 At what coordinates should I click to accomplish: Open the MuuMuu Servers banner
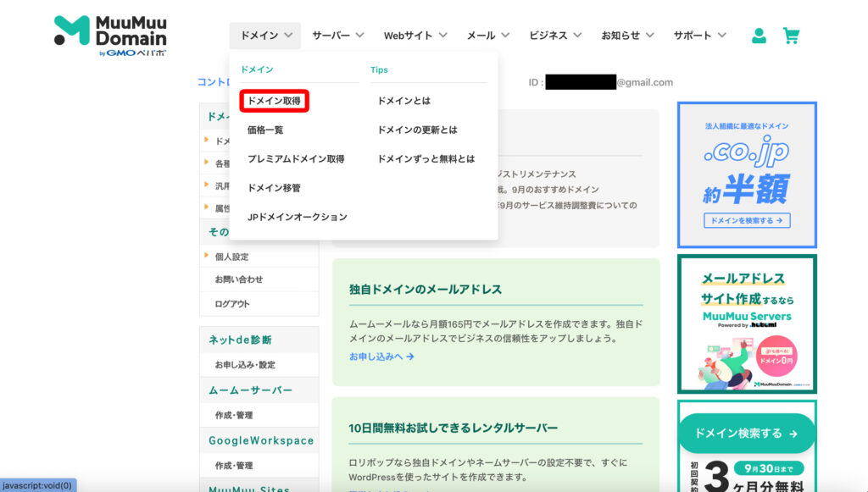[747, 324]
